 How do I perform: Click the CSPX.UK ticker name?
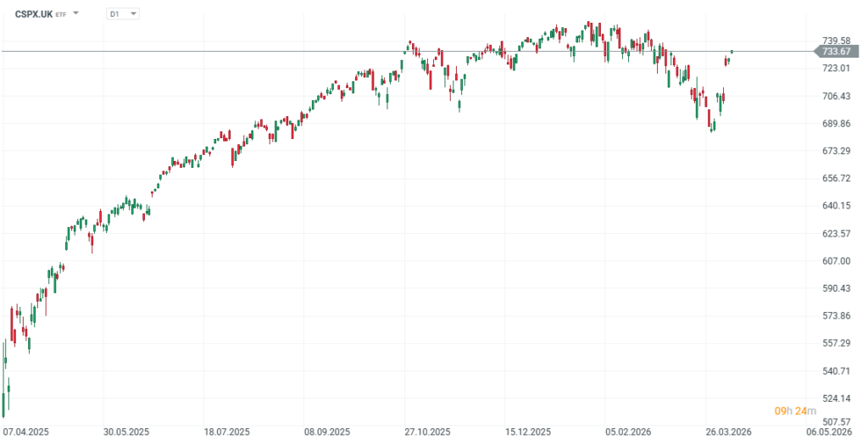pyautogui.click(x=34, y=14)
